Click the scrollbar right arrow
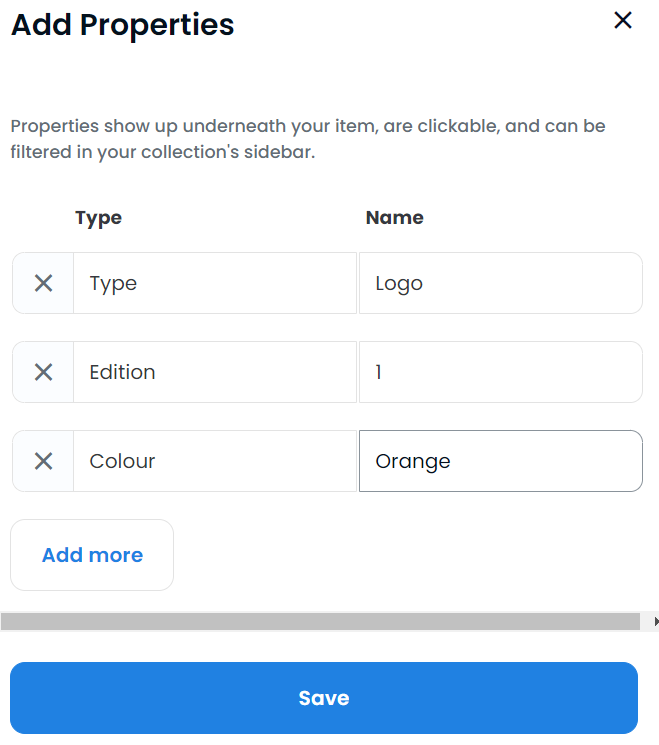 pyautogui.click(x=655, y=621)
